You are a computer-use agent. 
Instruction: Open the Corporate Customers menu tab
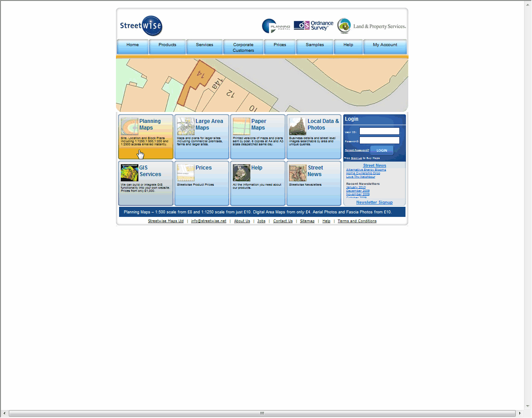tap(243, 47)
